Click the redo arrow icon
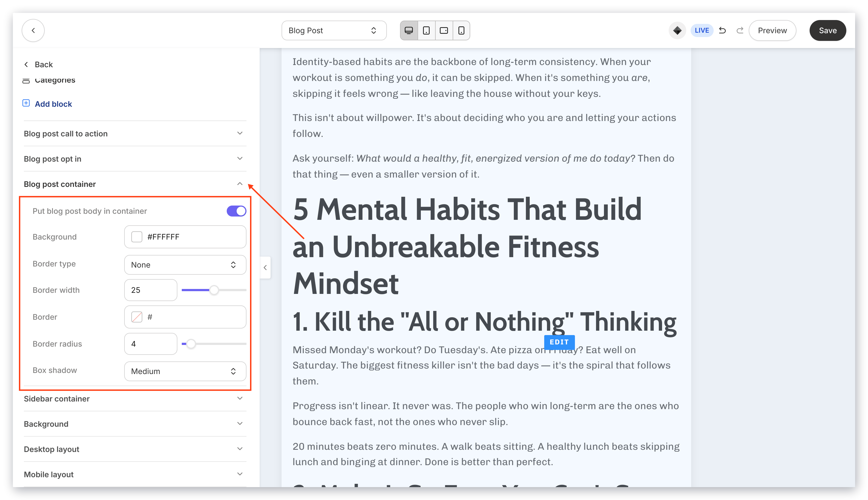868x500 pixels. [x=740, y=30]
